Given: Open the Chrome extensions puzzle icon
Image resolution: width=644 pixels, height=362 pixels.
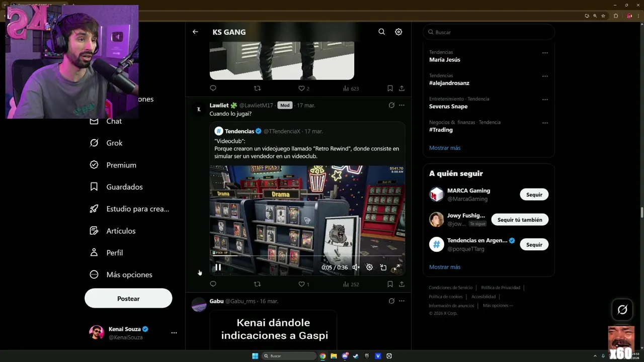Looking at the screenshot, I should point(615,16).
